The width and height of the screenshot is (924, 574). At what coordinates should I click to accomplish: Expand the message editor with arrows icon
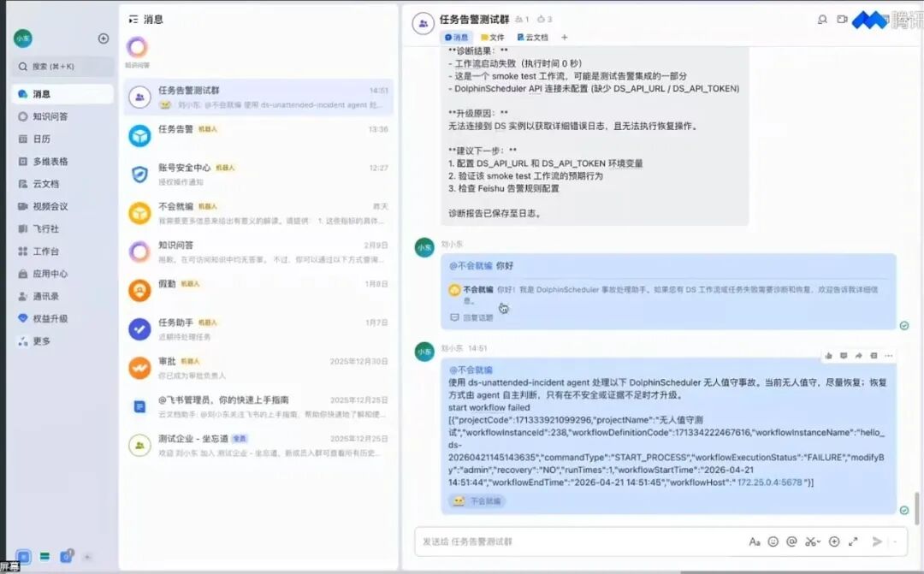[853, 541]
